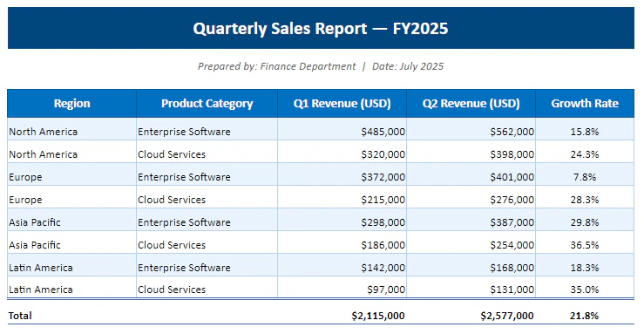Click the Region column header

[71, 103]
